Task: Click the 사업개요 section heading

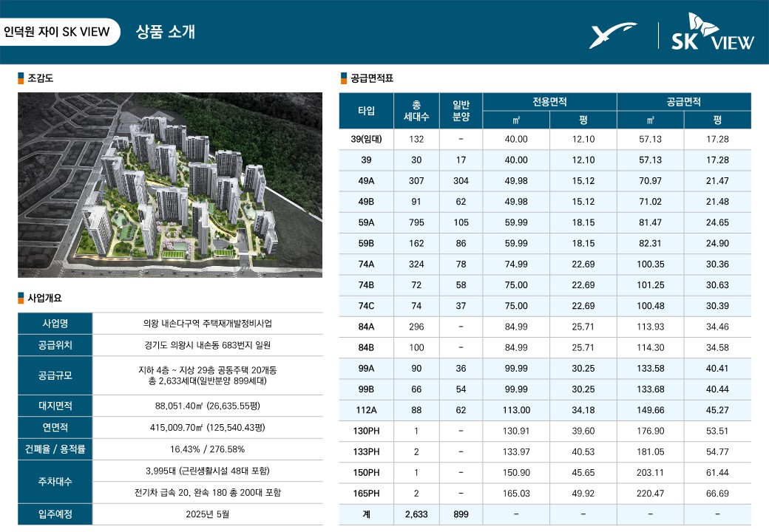Action: click(x=44, y=298)
